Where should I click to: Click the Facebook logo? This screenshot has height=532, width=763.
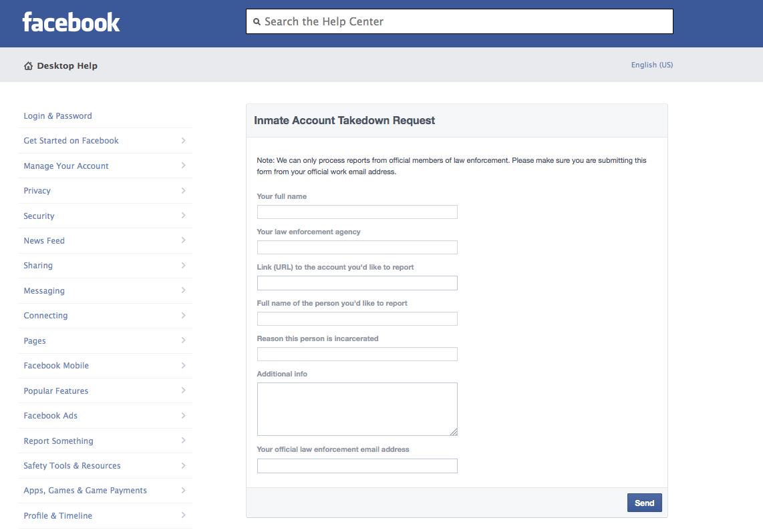[x=71, y=22]
